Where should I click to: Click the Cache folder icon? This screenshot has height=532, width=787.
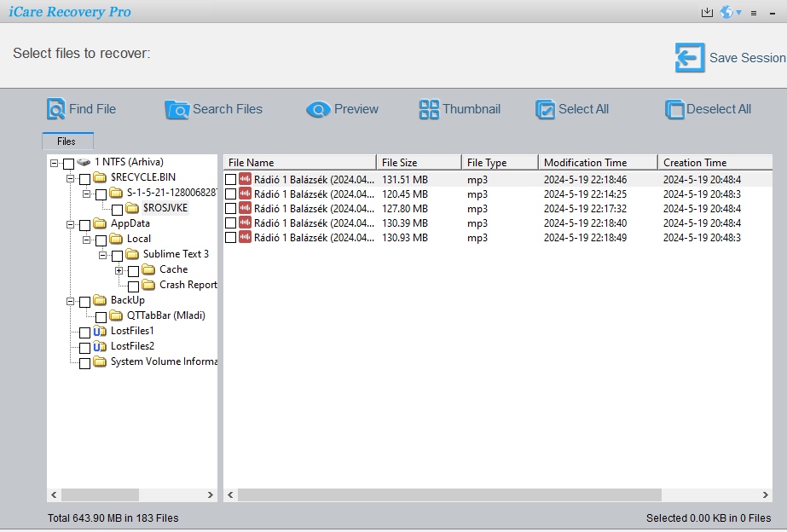tap(148, 269)
